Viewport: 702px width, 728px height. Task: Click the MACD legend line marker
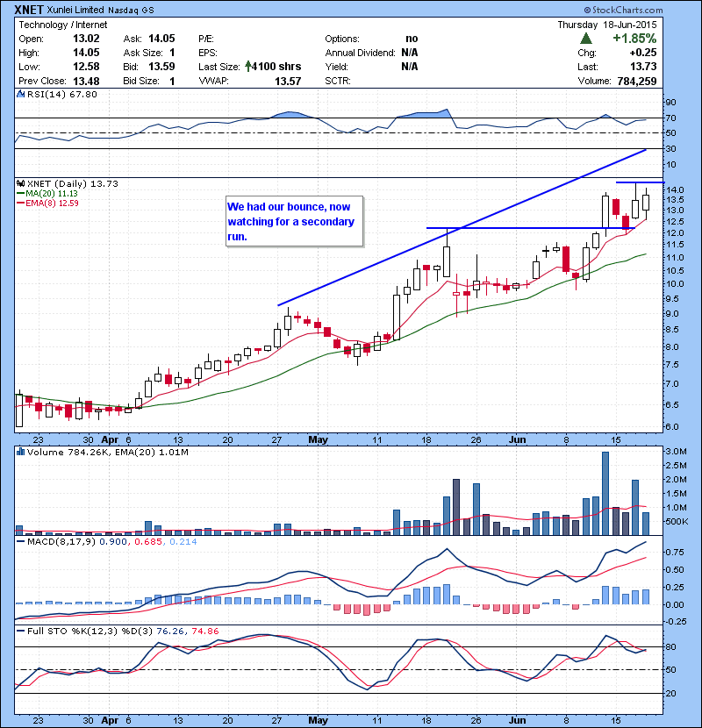(20, 541)
